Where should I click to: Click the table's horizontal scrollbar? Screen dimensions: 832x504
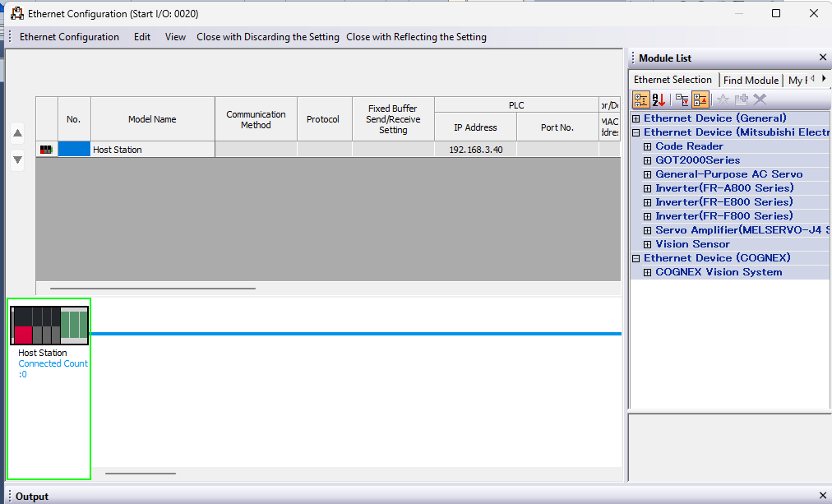(152, 289)
